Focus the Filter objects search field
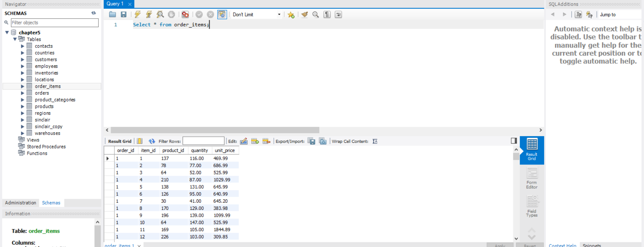644x247 pixels. pos(55,22)
